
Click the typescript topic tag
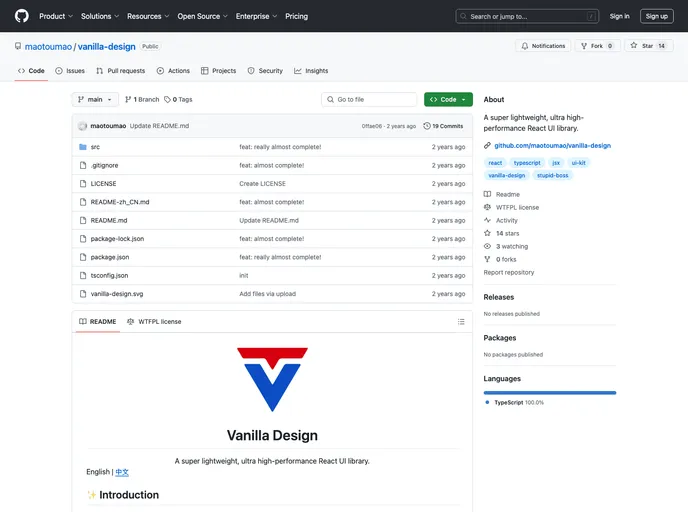[527, 163]
